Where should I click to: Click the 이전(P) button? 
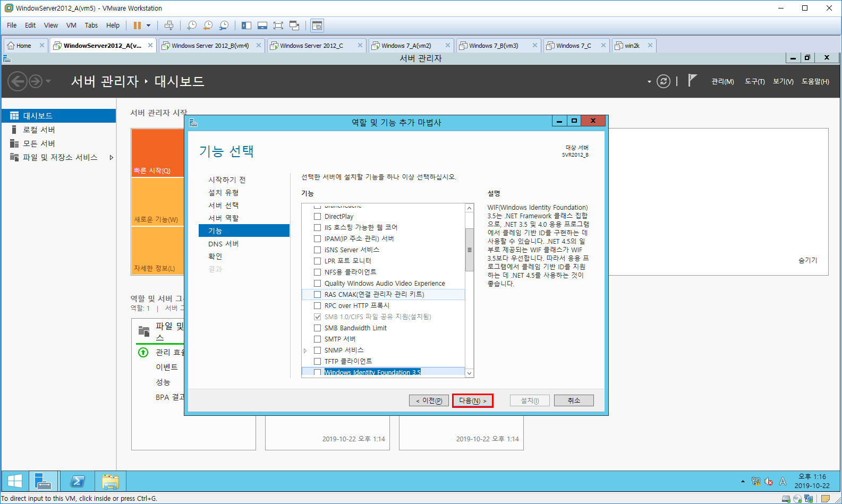429,400
